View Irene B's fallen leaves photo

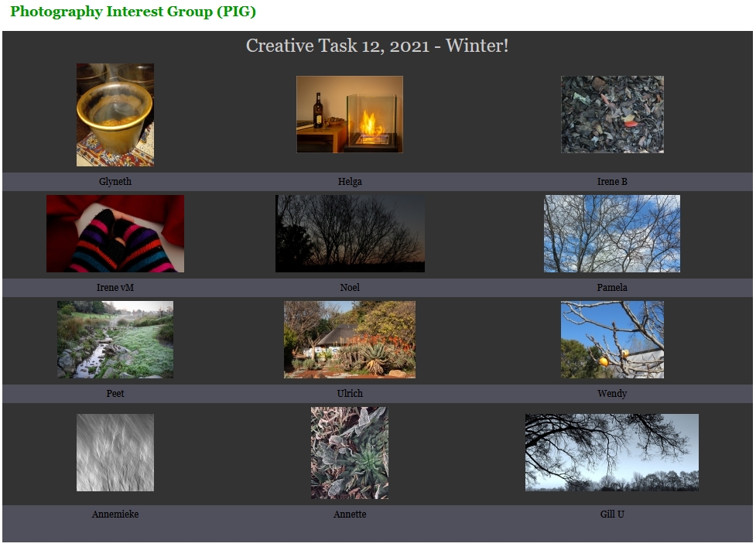[x=612, y=115]
